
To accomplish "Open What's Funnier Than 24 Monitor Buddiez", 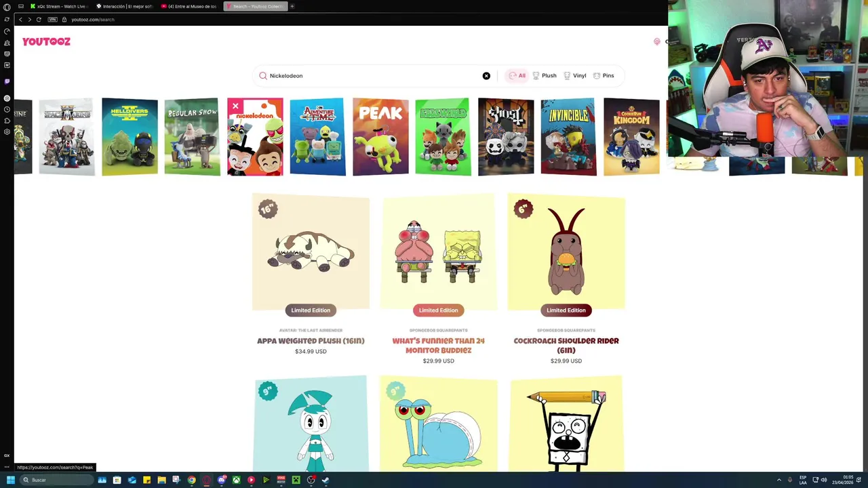I will 438,346.
